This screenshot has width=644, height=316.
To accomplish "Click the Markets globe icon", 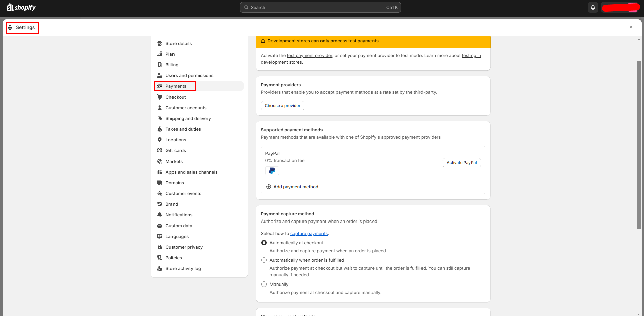I will tap(160, 161).
